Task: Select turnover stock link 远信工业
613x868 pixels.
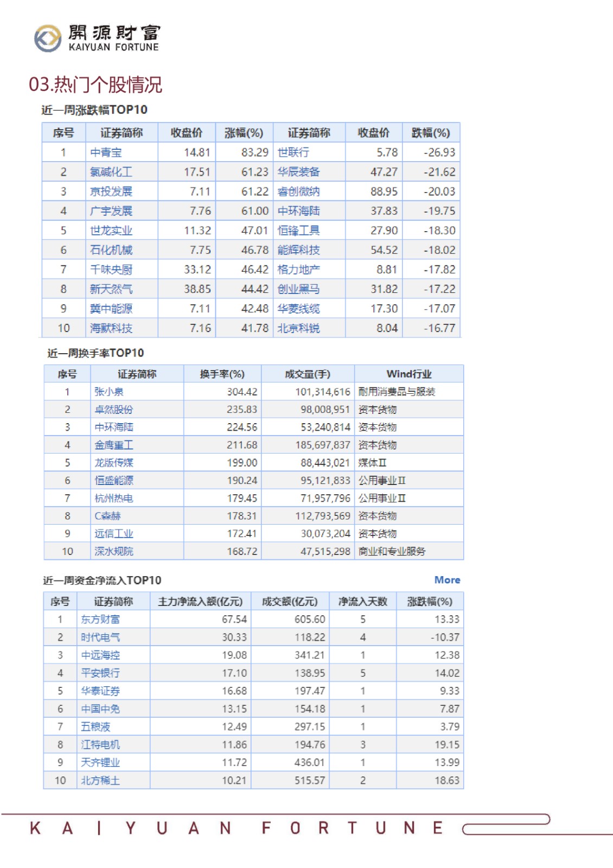Action: pos(113,534)
